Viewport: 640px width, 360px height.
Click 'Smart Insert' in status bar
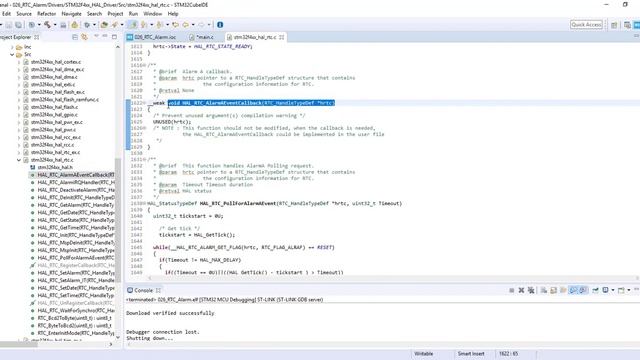(471, 354)
